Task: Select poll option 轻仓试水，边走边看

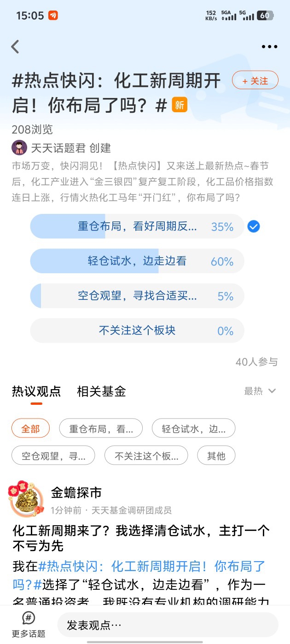Action: (137, 261)
